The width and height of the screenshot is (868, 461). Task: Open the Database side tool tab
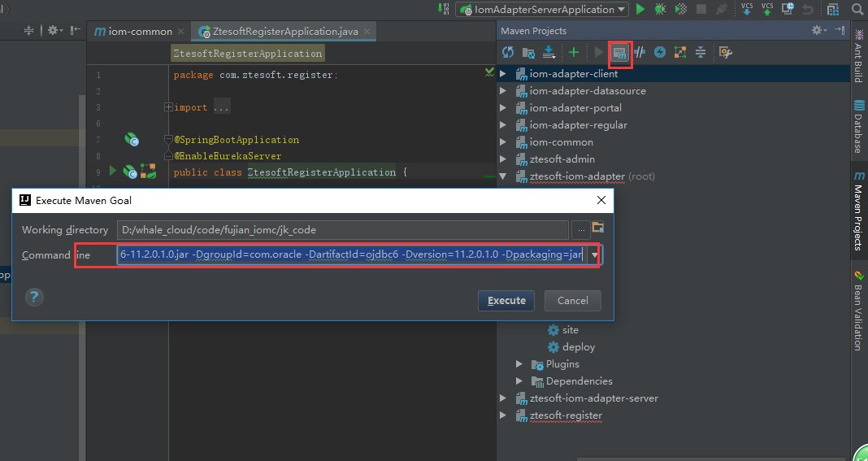(858, 127)
